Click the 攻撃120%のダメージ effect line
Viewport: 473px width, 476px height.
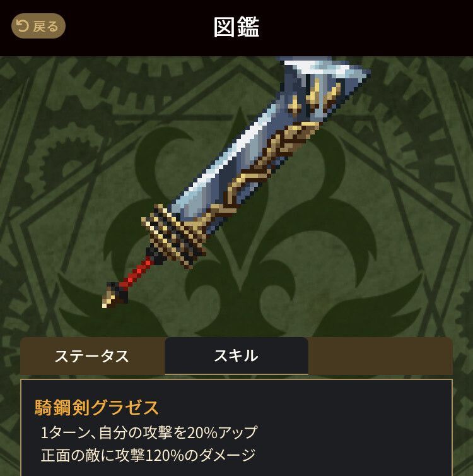tap(148, 455)
